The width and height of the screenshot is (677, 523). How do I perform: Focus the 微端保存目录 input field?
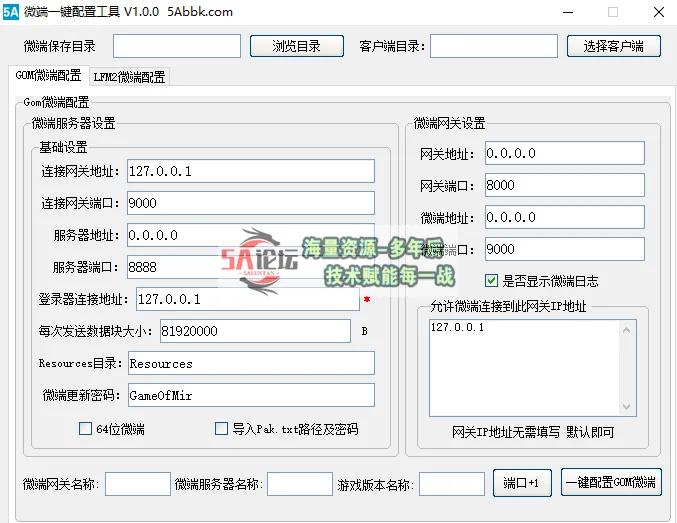tap(177, 46)
